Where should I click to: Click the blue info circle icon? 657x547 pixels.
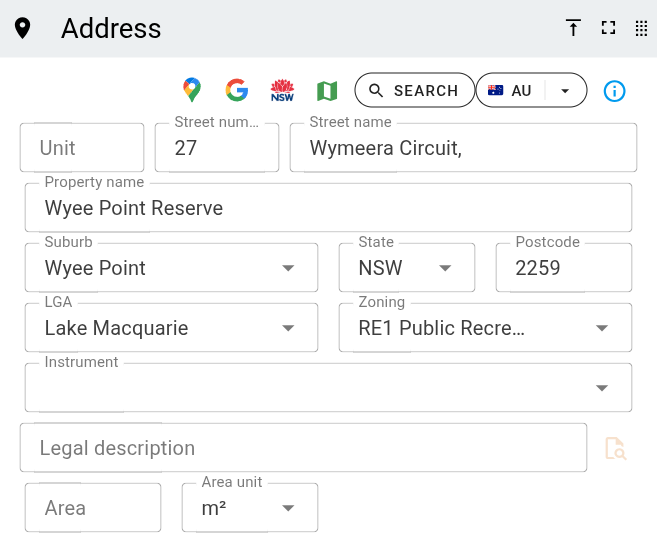point(614,91)
